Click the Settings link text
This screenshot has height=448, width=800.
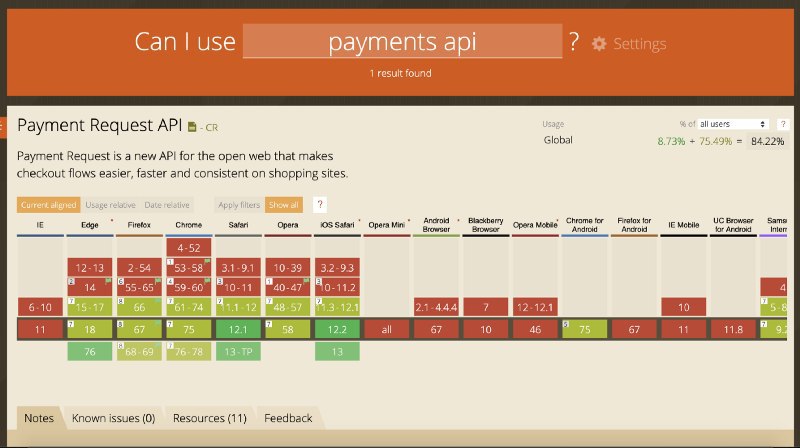click(640, 44)
